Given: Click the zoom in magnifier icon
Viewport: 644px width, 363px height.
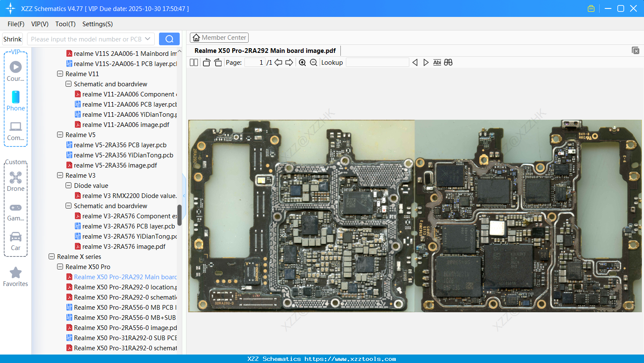Looking at the screenshot, I should (x=302, y=63).
